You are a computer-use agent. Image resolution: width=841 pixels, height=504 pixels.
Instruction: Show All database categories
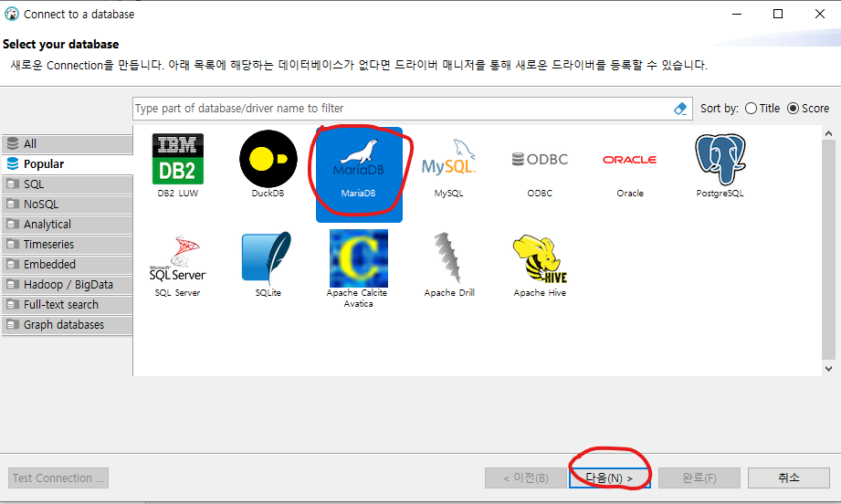coord(67,143)
